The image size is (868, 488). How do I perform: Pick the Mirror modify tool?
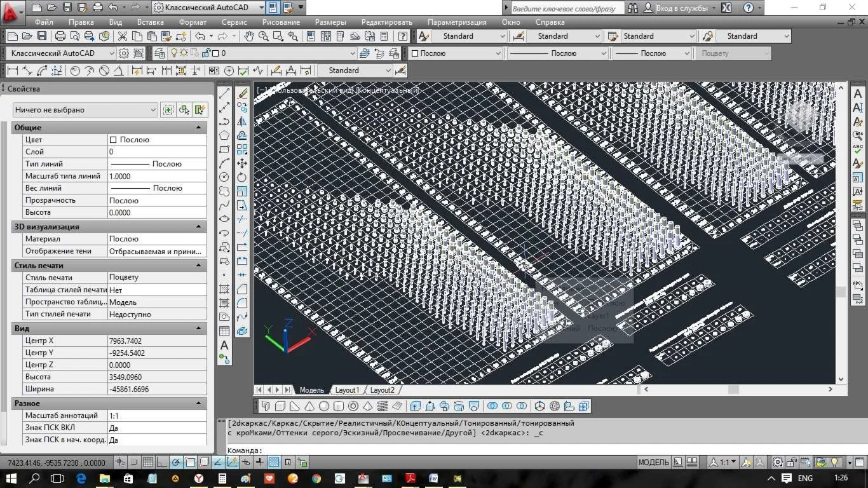tap(242, 121)
